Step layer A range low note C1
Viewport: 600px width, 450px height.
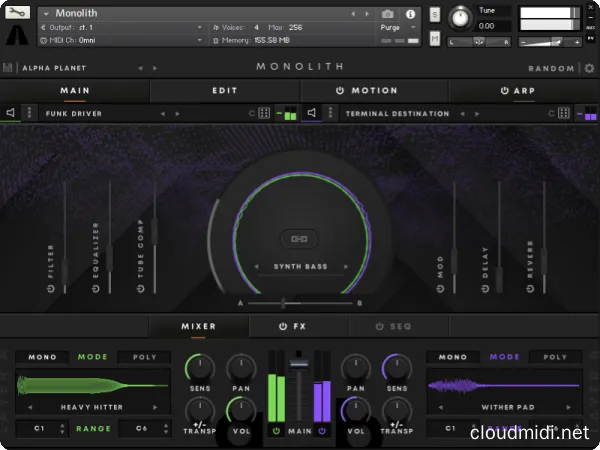(62, 429)
